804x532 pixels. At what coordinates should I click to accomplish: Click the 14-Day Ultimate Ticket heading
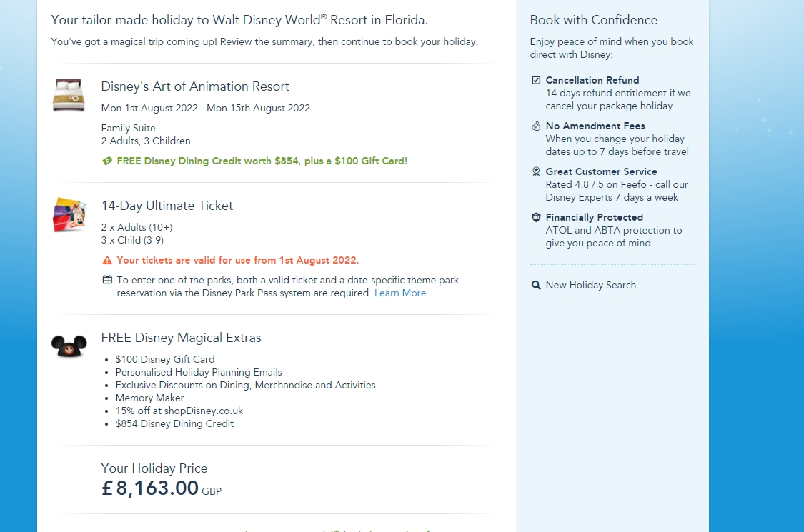pyautogui.click(x=167, y=206)
